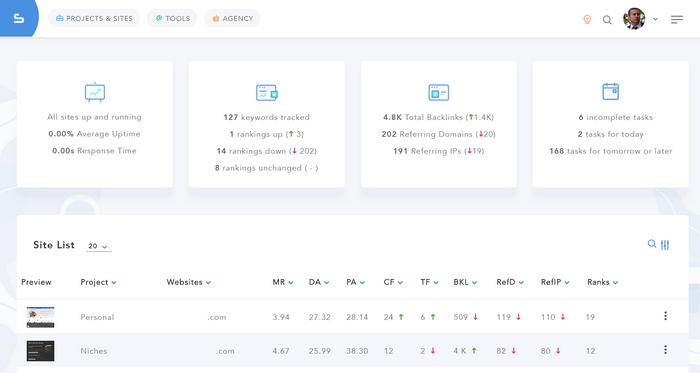
Task: Sort by the CF column
Action: click(393, 282)
